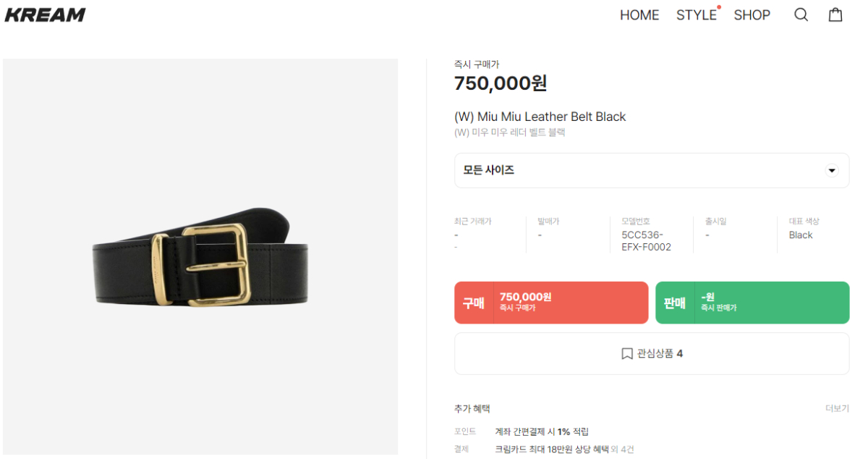Click the model number 5CC536-EFX-F0002
868x459 pixels.
[646, 241]
